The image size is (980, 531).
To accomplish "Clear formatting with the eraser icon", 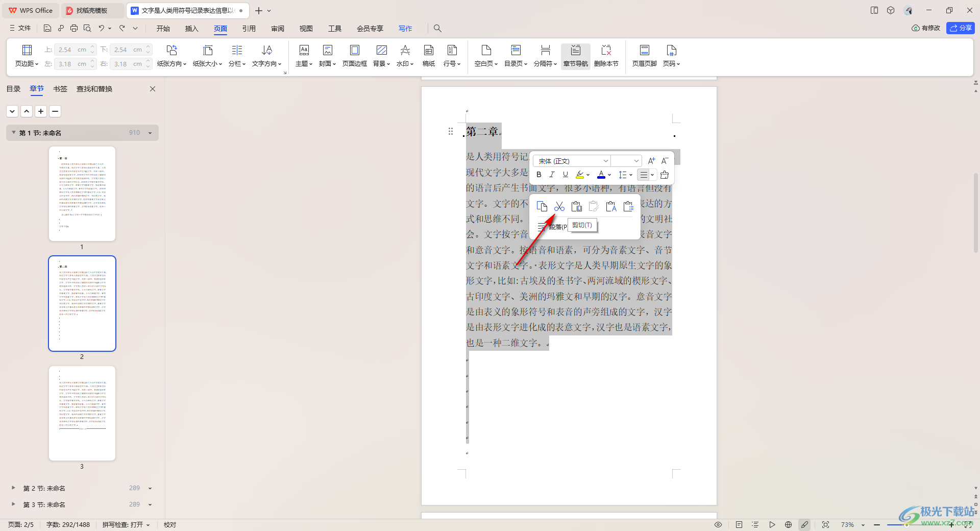I will point(664,175).
